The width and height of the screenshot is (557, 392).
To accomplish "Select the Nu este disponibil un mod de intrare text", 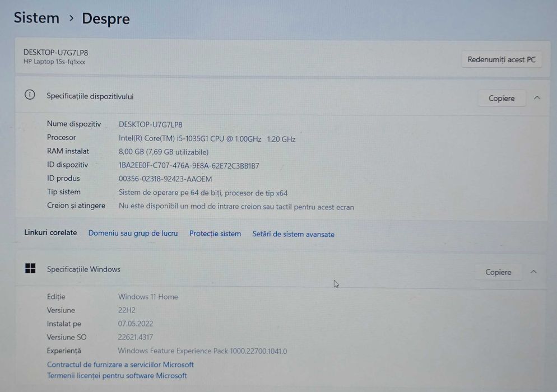I will 236,207.
